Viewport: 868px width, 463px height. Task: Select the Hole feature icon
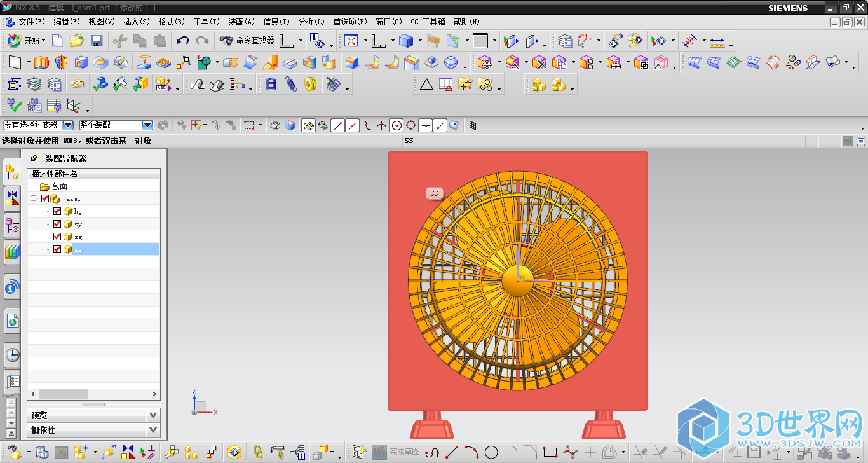pyautogui.click(x=81, y=62)
